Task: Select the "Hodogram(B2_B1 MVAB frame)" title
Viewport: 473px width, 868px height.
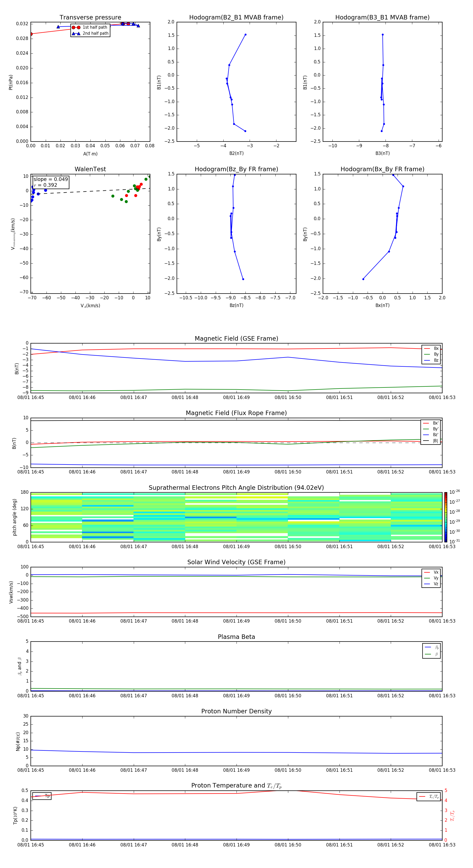Action: click(x=236, y=18)
